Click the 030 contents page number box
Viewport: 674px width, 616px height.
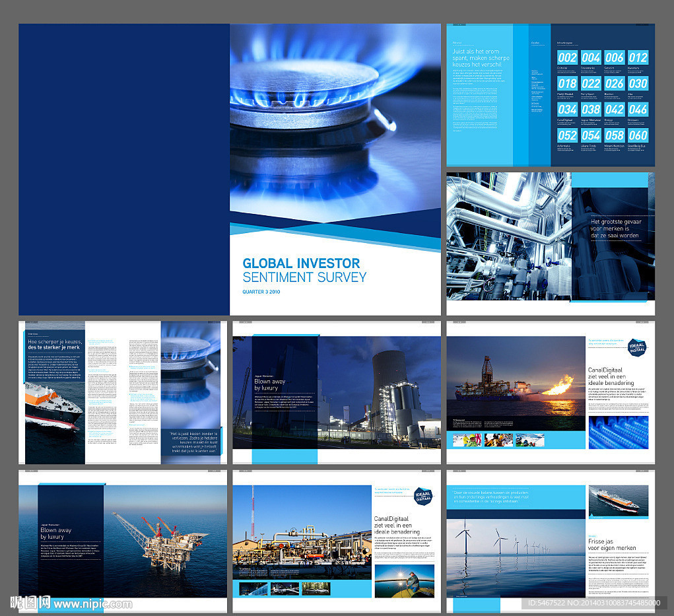pos(638,83)
